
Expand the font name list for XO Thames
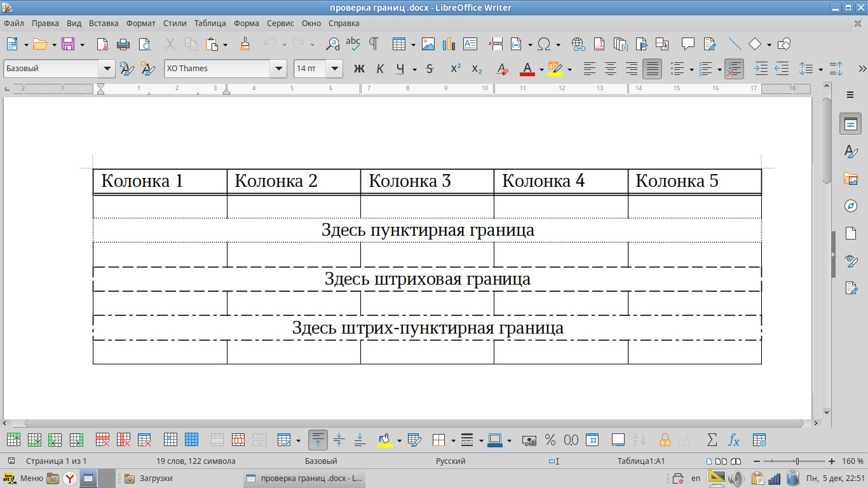pos(278,69)
